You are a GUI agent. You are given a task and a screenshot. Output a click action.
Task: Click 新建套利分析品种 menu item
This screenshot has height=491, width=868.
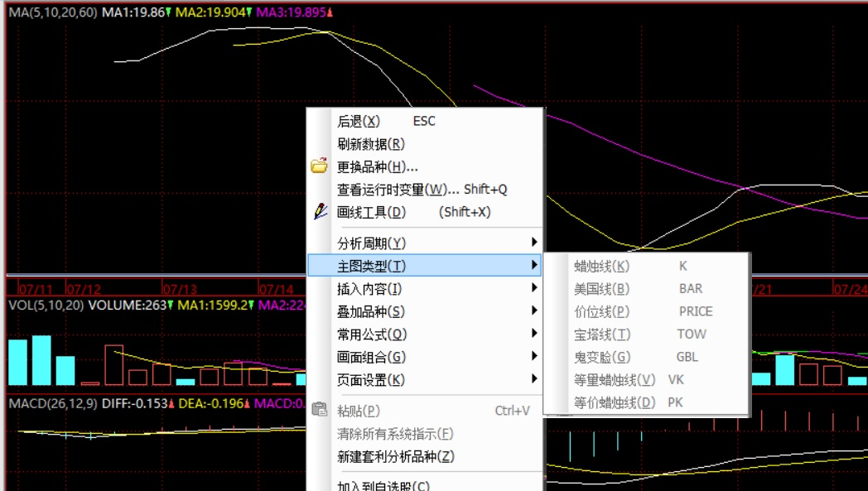pyautogui.click(x=396, y=456)
